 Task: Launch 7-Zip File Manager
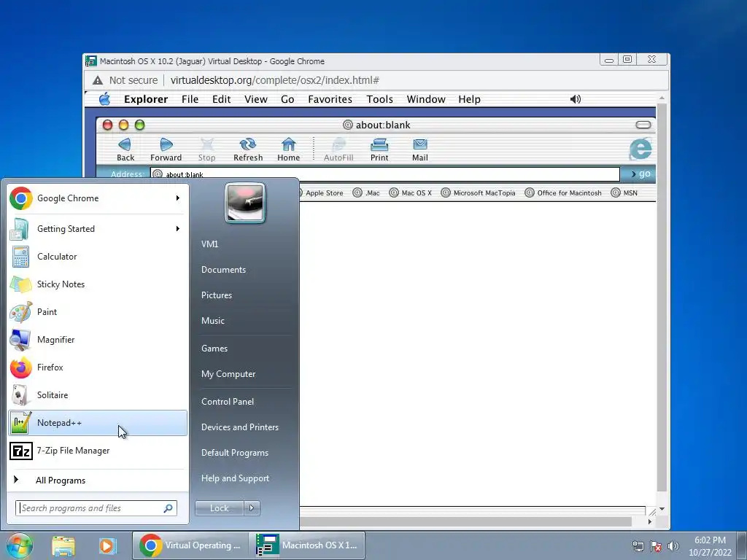(98, 451)
